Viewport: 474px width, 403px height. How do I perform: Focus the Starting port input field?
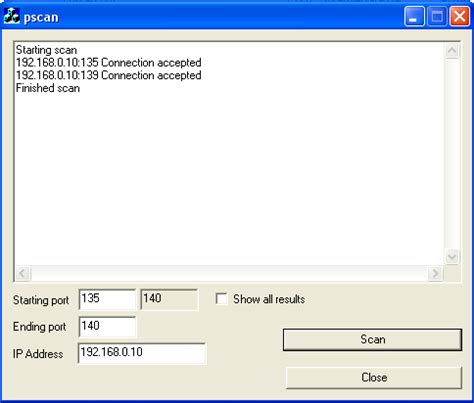pyautogui.click(x=107, y=299)
